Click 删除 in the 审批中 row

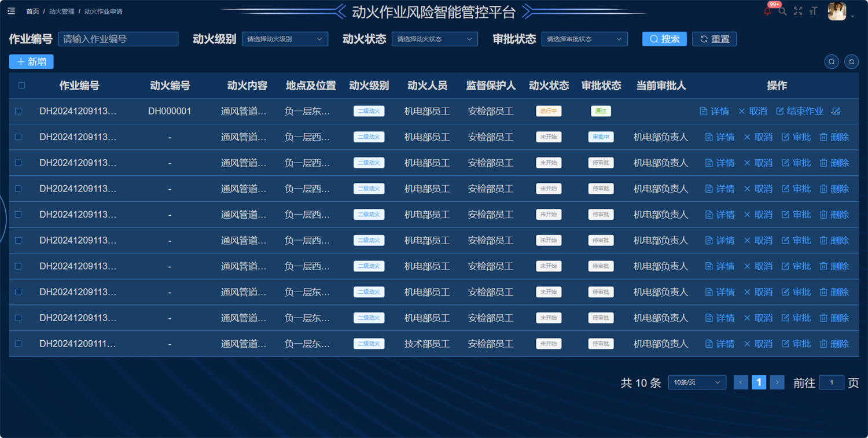point(834,137)
